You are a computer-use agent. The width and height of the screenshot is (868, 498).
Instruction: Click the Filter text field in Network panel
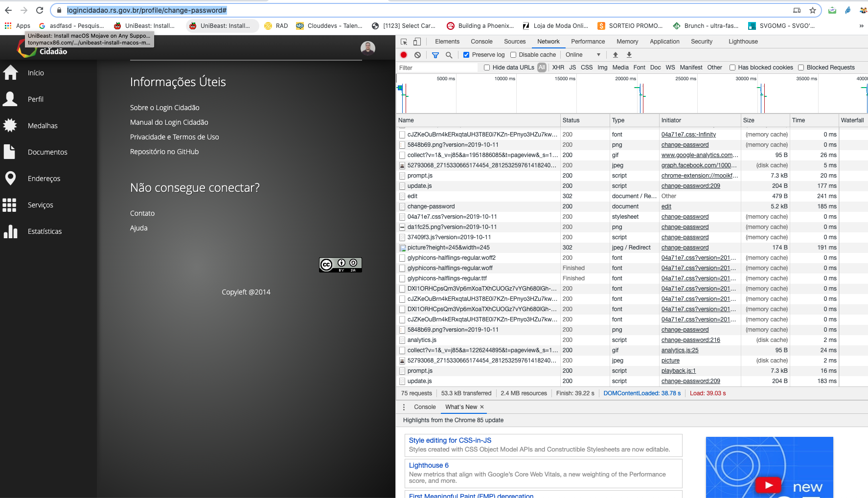(x=437, y=68)
